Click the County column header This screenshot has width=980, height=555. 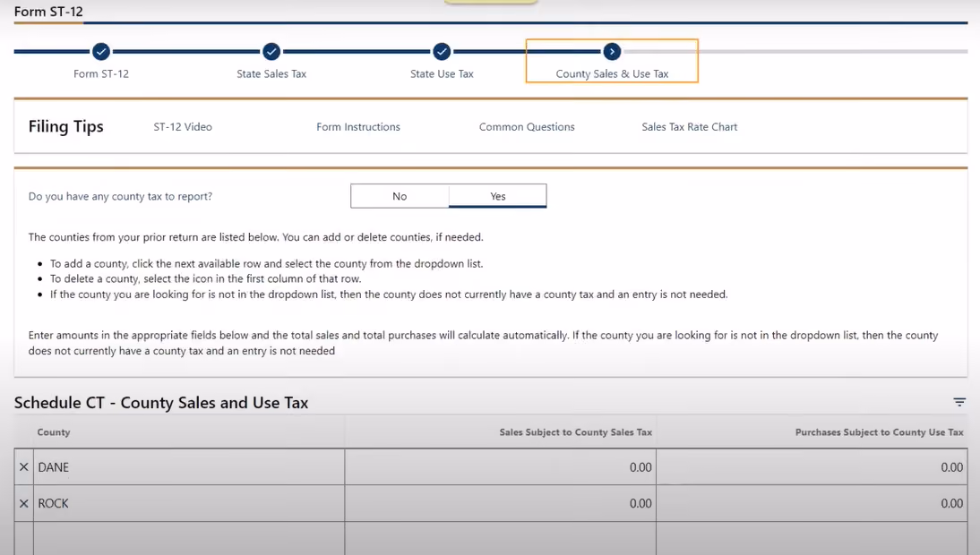click(x=54, y=432)
